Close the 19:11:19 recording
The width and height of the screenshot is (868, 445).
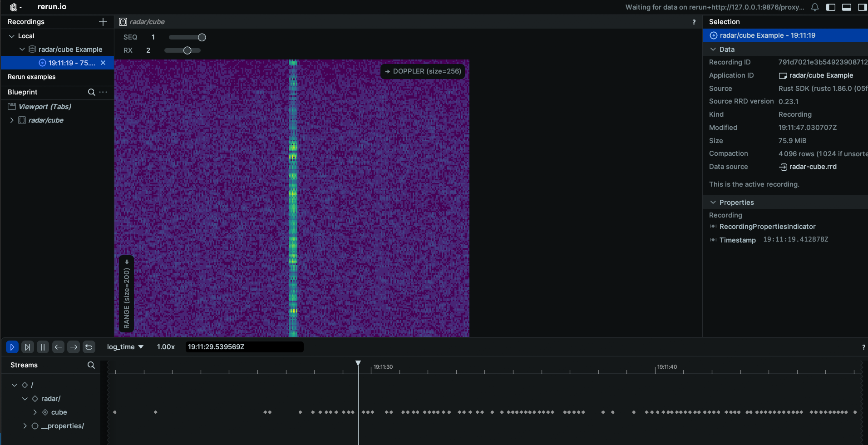click(103, 63)
